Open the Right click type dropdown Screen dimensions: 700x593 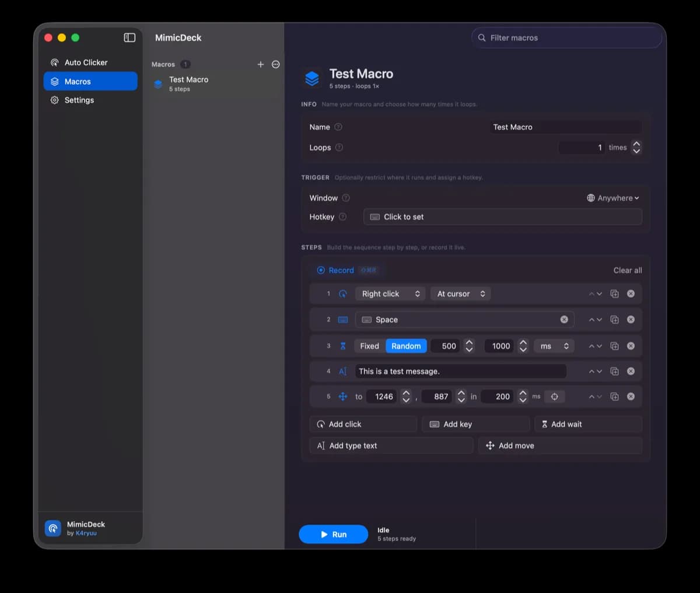(390, 294)
